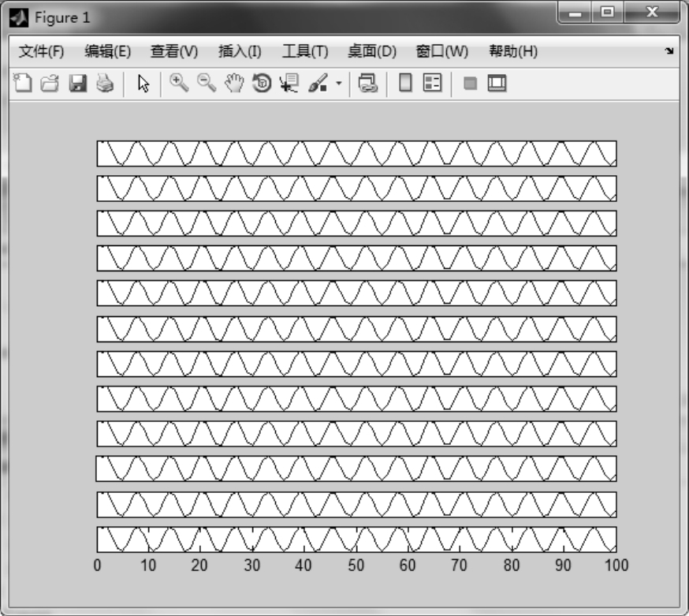
Task: Print the figure using the printer icon
Action: (105, 84)
